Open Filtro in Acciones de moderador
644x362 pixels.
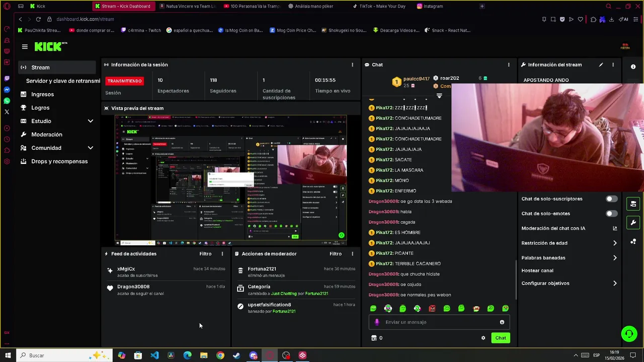336,254
